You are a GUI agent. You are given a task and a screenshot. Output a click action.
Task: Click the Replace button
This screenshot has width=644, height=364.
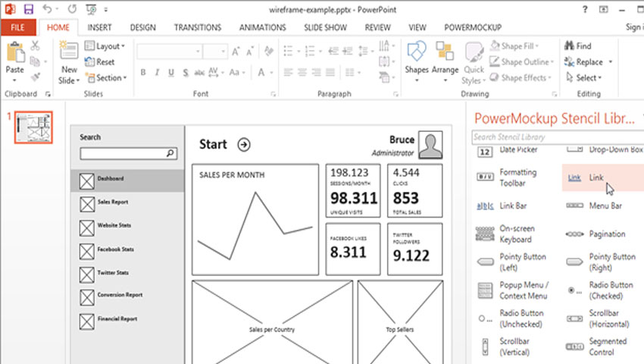[x=589, y=62]
